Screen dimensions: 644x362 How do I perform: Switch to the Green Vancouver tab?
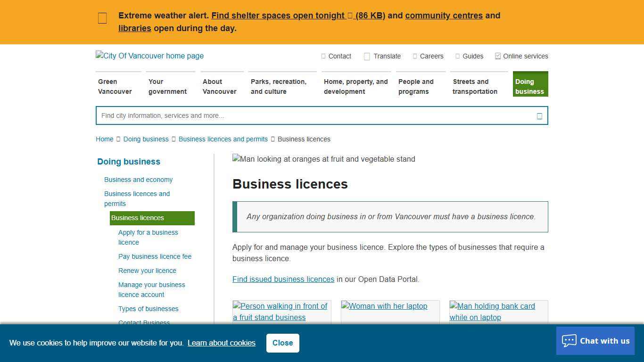(115, 86)
